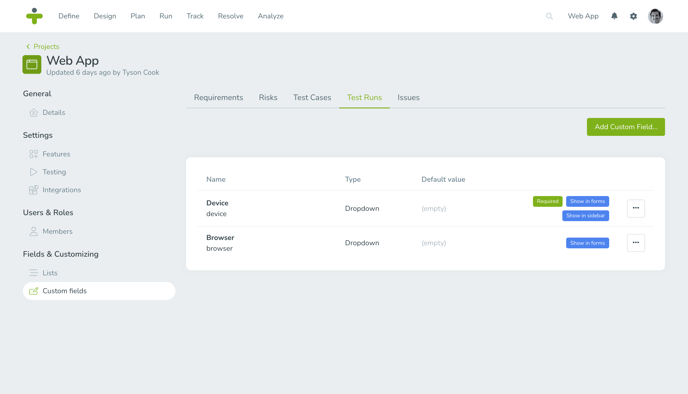The height and width of the screenshot is (394, 688).
Task: Open Features settings in the sidebar
Action: click(x=56, y=154)
